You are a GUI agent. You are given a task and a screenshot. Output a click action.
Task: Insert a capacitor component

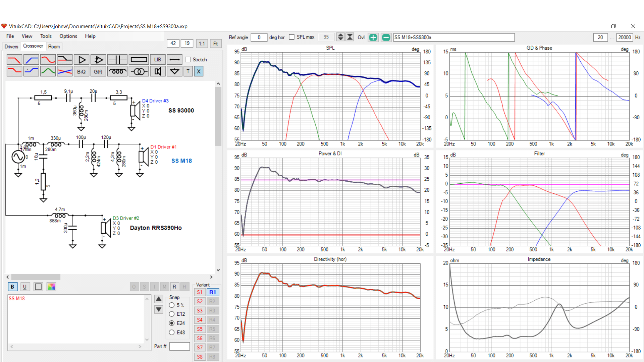click(117, 60)
